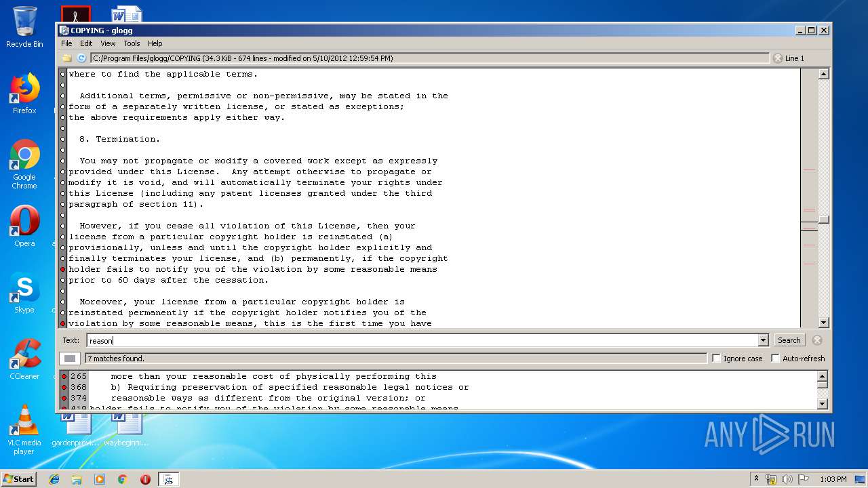Click the network tray icon

pos(771,479)
